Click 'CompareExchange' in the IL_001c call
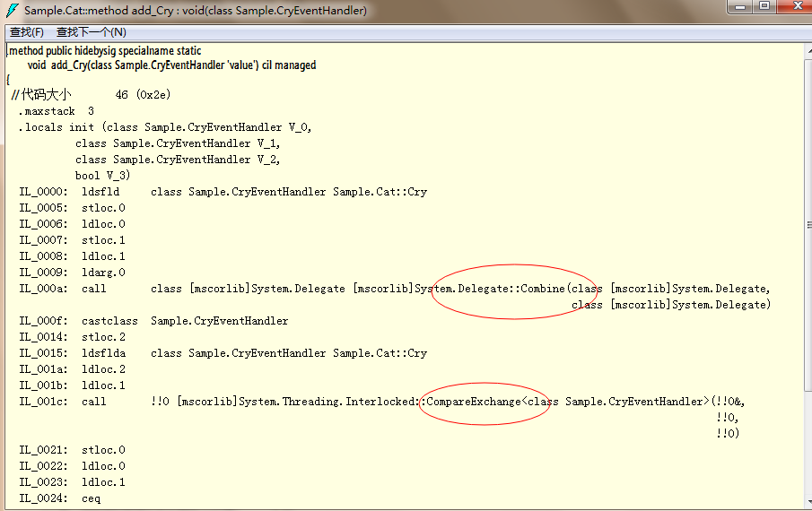The width and height of the screenshot is (812, 511). tap(474, 402)
